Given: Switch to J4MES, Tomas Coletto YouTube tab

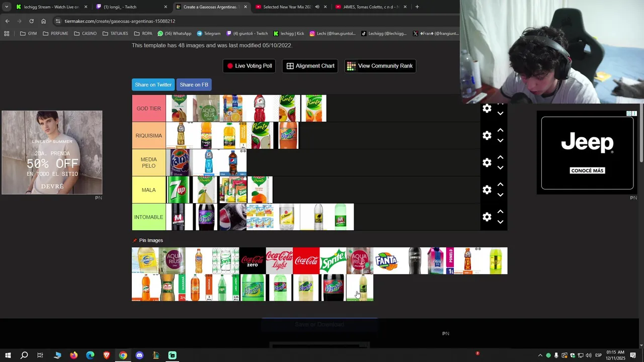Looking at the screenshot, I should 371,7.
